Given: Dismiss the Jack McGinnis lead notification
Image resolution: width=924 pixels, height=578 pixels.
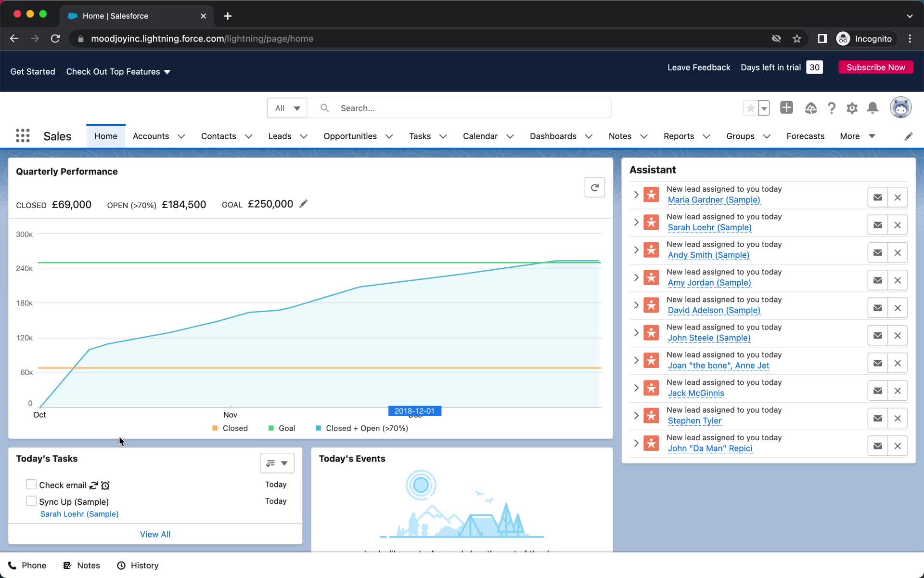Looking at the screenshot, I should [898, 391].
